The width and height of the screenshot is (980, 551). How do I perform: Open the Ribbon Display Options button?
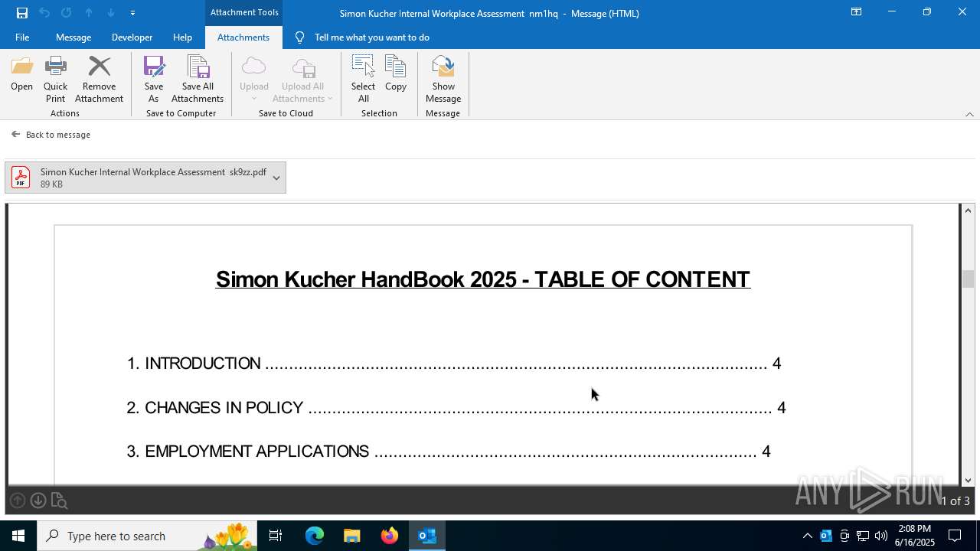click(x=857, y=12)
